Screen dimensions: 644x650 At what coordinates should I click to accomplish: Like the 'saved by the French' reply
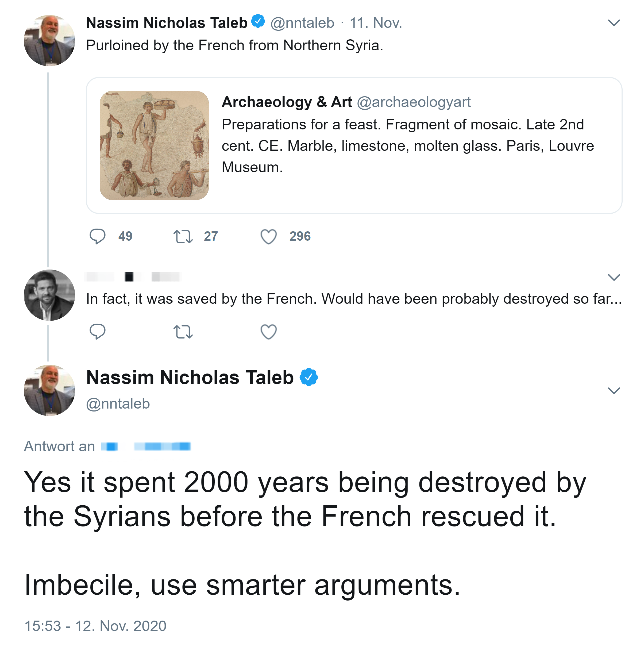coord(268,331)
